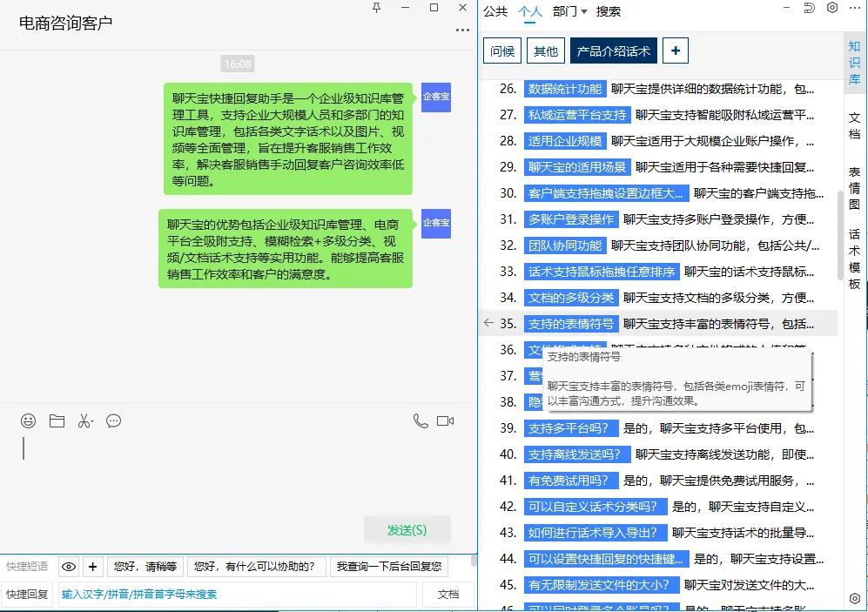Select script 多账户登录操作
The width and height of the screenshot is (868, 612).
pyautogui.click(x=571, y=219)
